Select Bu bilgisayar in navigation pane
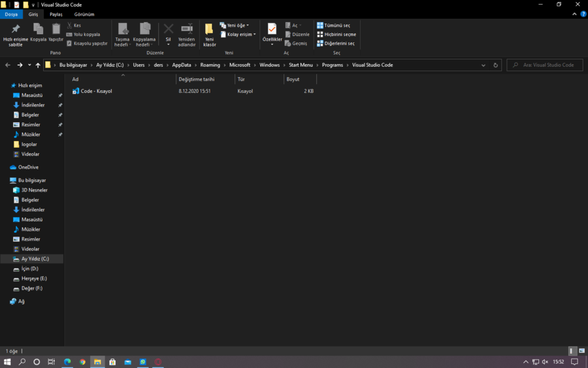The image size is (588, 368). click(x=32, y=180)
